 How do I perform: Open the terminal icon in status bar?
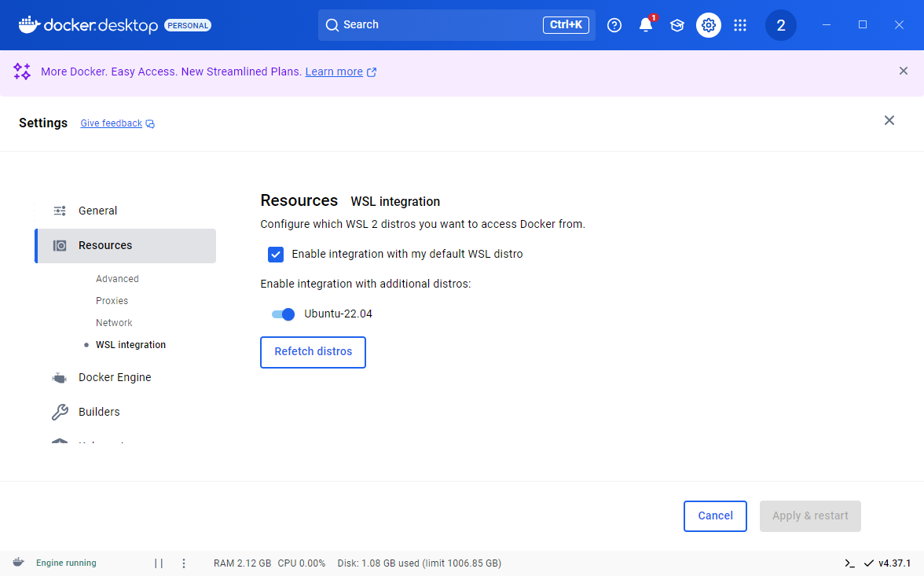point(849,563)
